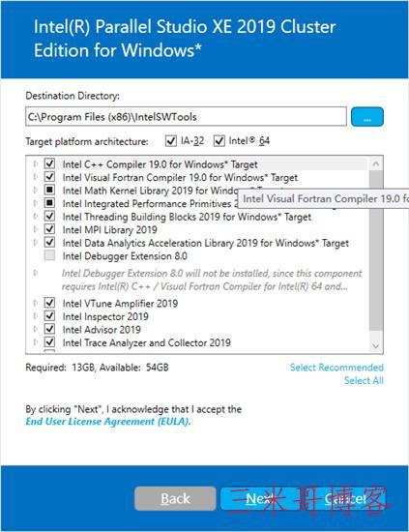
Task: Uncheck Intel MPI Library 2019
Action: coord(49,229)
